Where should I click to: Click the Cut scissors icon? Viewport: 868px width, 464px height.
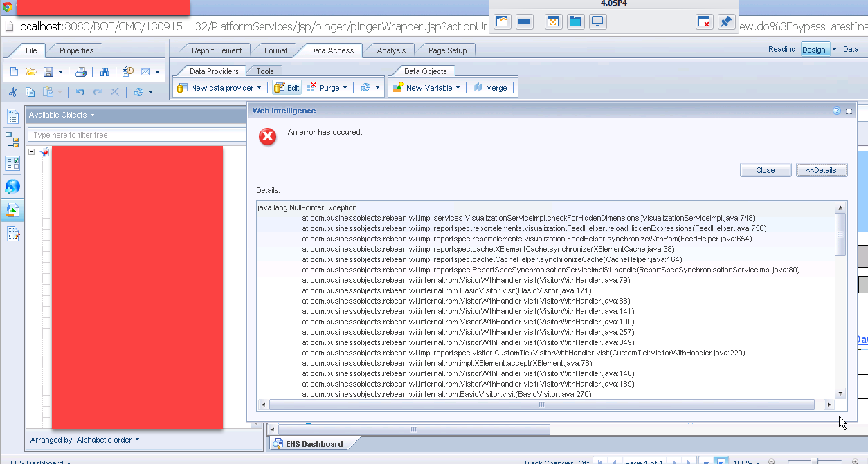coord(13,92)
